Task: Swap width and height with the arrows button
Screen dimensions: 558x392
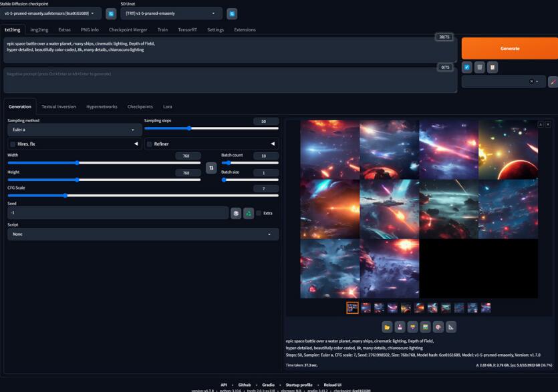Action: pos(211,168)
